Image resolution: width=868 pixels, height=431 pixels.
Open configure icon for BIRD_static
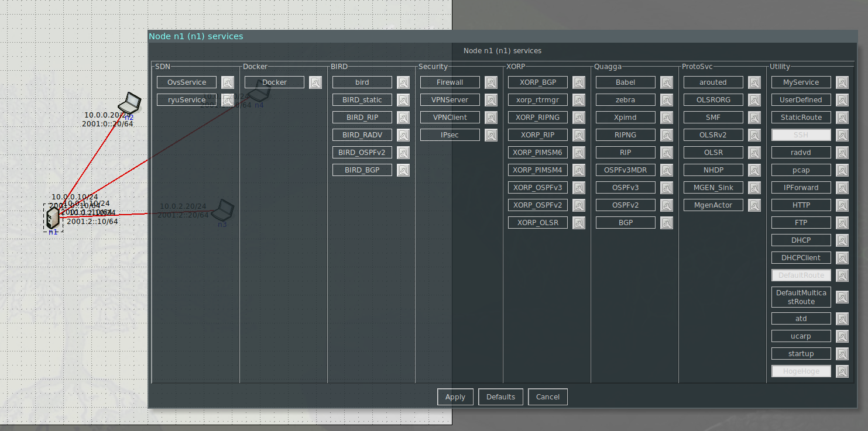tap(403, 100)
